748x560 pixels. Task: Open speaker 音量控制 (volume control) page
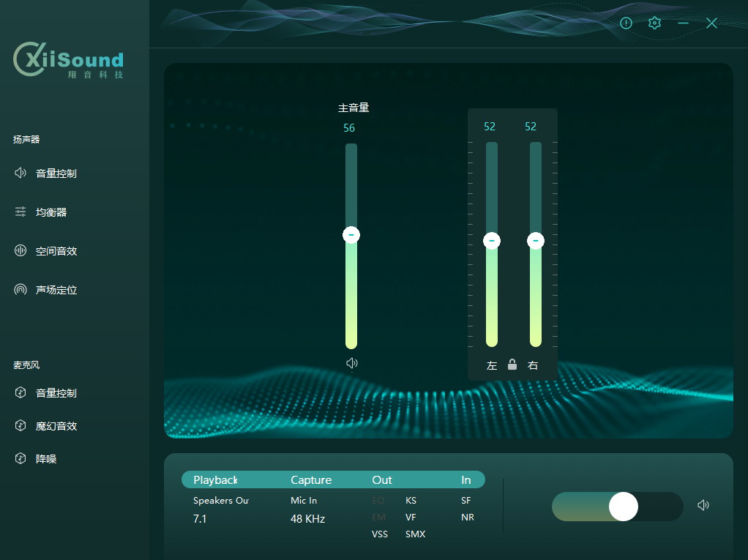[56, 173]
